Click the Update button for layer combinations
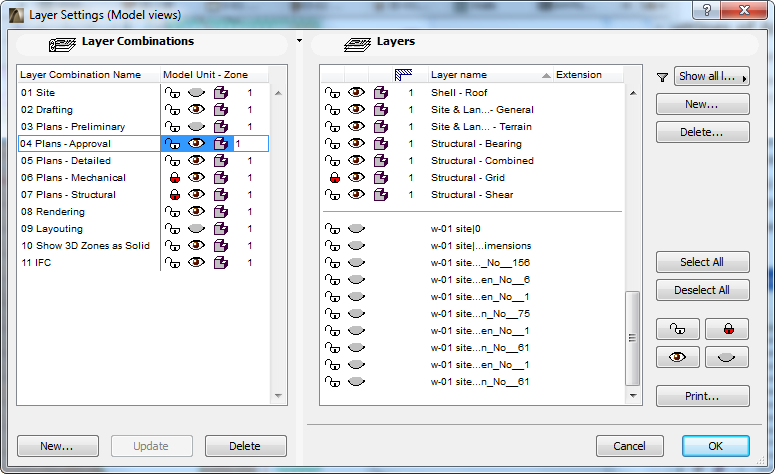This screenshot has width=775, height=474. point(152,446)
